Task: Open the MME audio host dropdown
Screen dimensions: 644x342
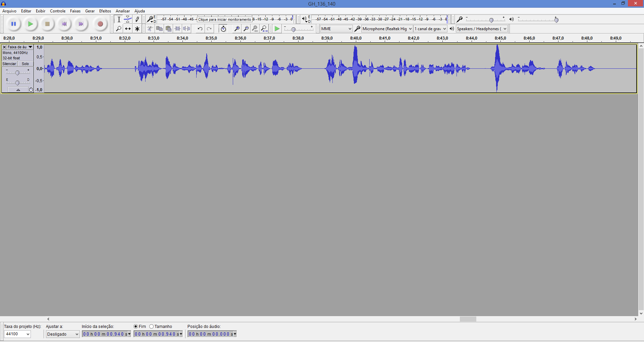Action: [x=336, y=29]
